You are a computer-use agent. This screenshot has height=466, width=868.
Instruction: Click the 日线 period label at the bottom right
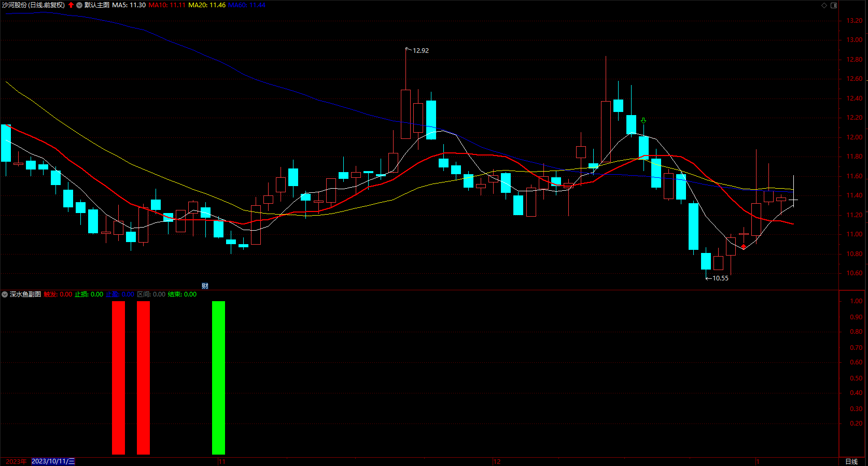coord(851,461)
